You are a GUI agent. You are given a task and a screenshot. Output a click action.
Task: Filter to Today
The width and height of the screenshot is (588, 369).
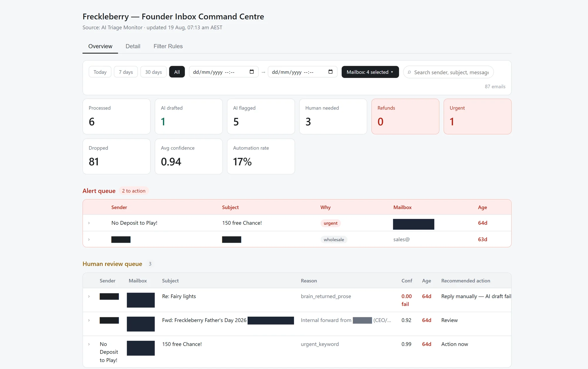point(100,72)
